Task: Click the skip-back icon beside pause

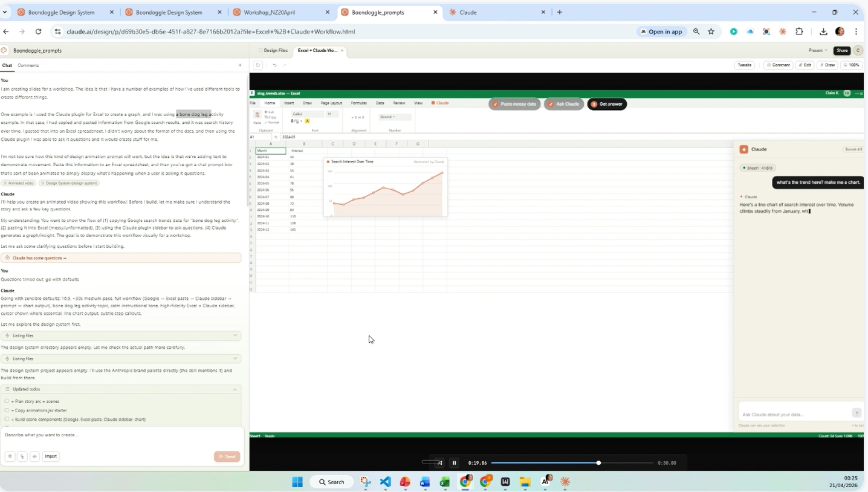Action: click(439, 463)
